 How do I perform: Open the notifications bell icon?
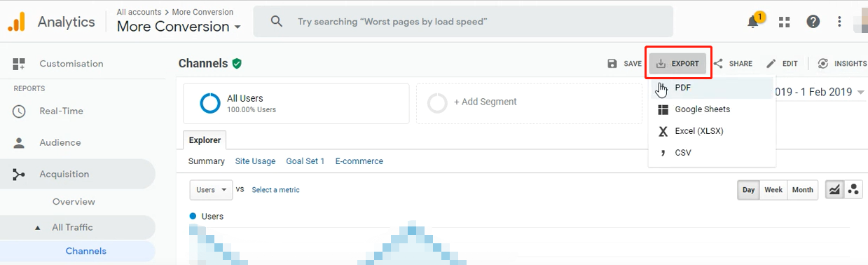[x=753, y=21]
